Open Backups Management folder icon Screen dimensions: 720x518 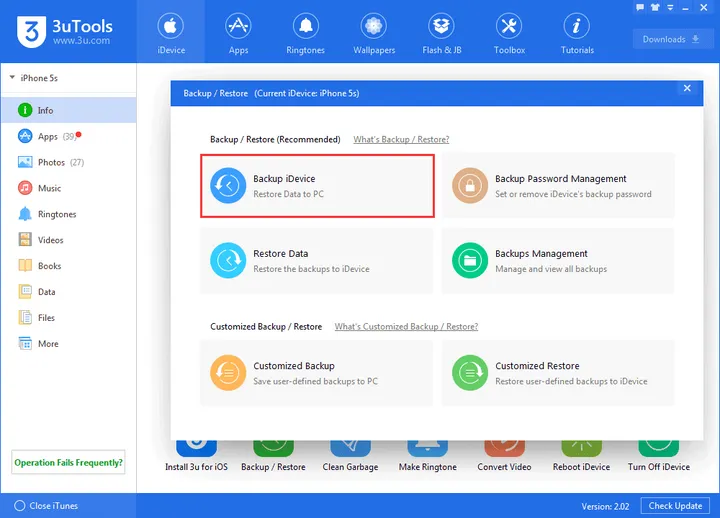point(469,261)
